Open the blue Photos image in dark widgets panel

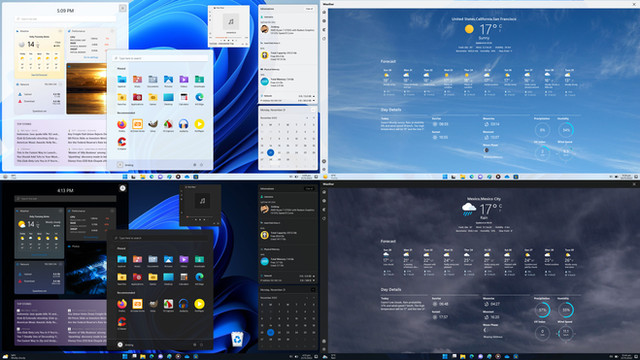(86, 269)
